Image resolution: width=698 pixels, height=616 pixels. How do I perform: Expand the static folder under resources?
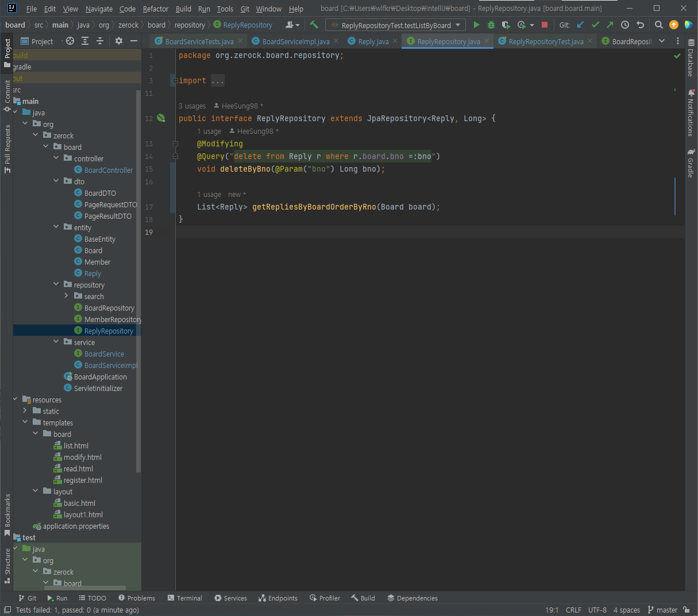25,410
